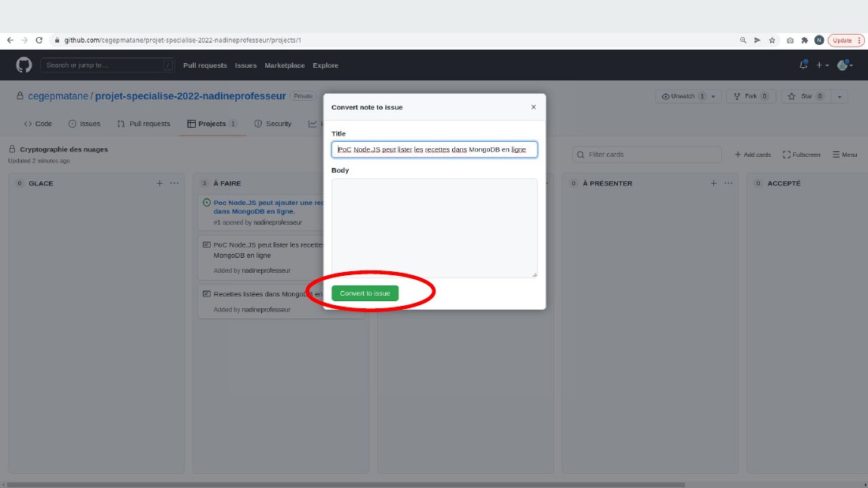868x488 pixels.
Task: Open the notifications bell
Action: [x=803, y=65]
